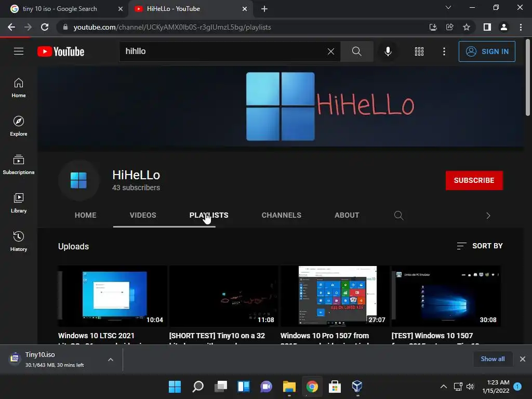
Task: Share this page from address bar
Action: (449, 27)
